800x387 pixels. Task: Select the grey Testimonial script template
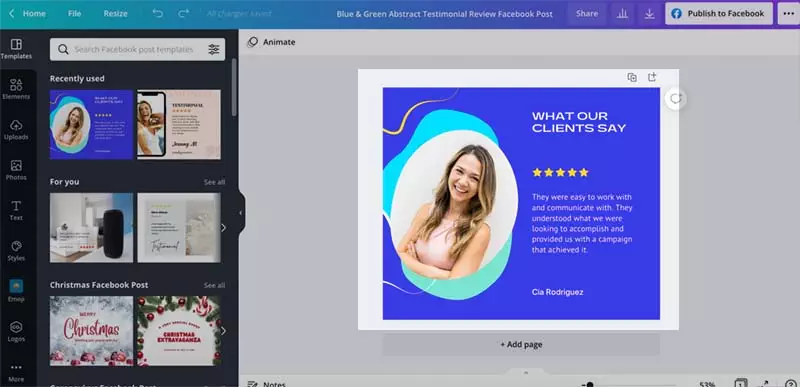[179, 227]
